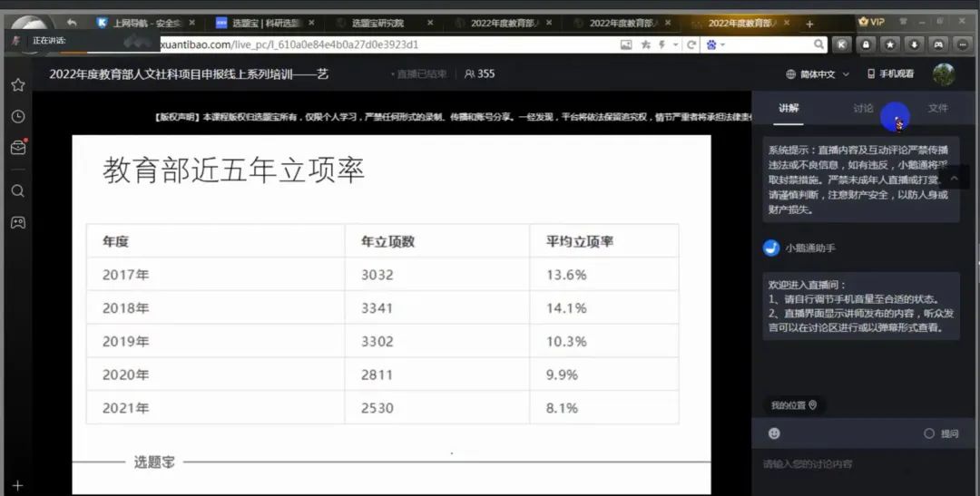
Task: Open the game controller icon in left sidebar
Action: [17, 222]
